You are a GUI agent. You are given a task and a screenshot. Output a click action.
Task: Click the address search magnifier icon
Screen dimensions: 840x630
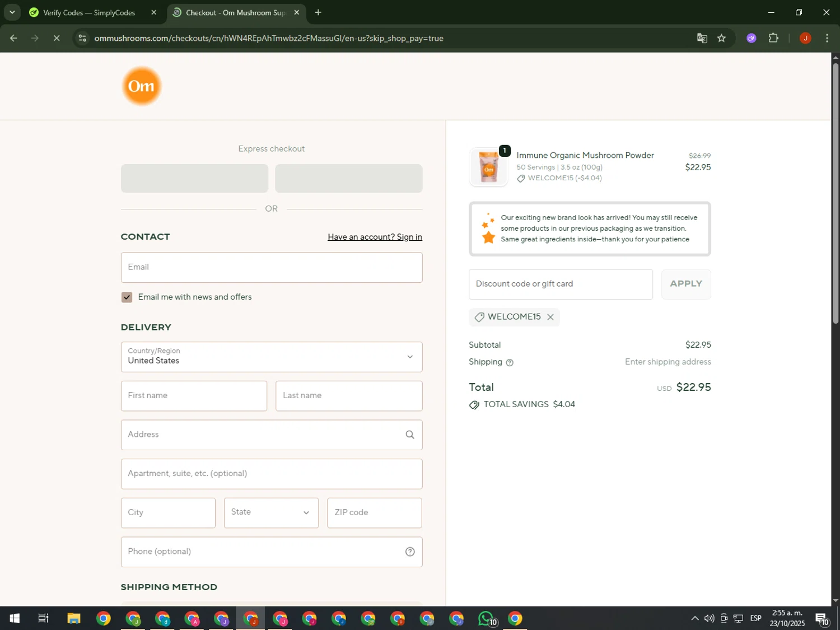410,435
